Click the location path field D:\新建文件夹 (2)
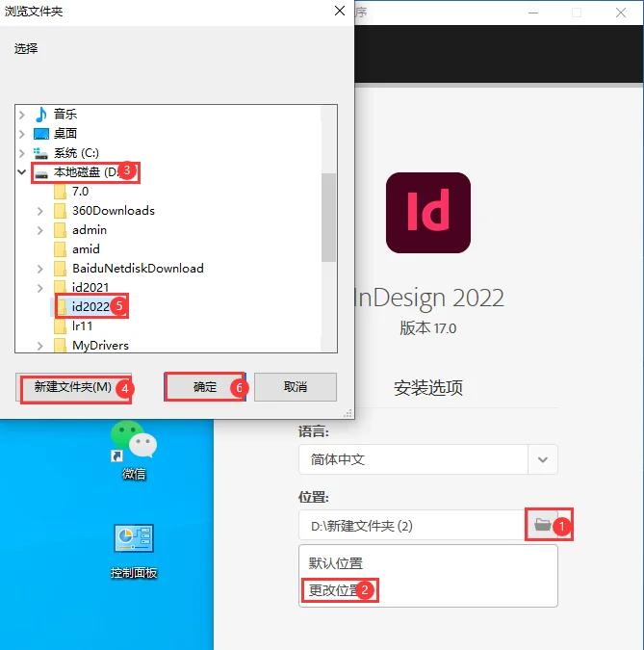 tap(412, 525)
